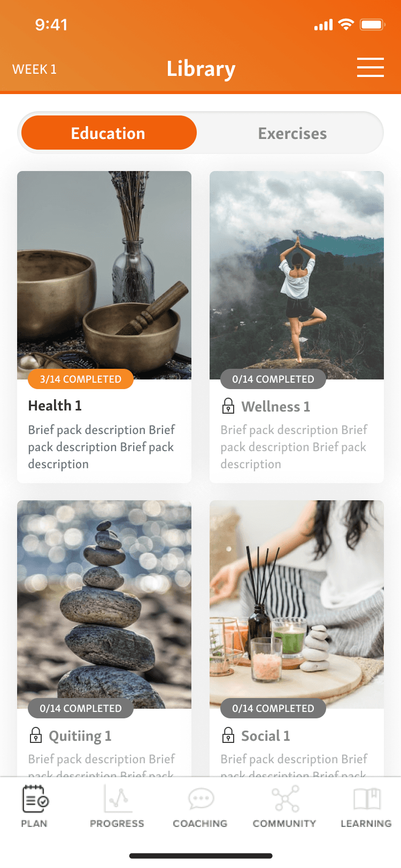Tap the Plan notepad icon
The image size is (401, 868).
[35, 799]
